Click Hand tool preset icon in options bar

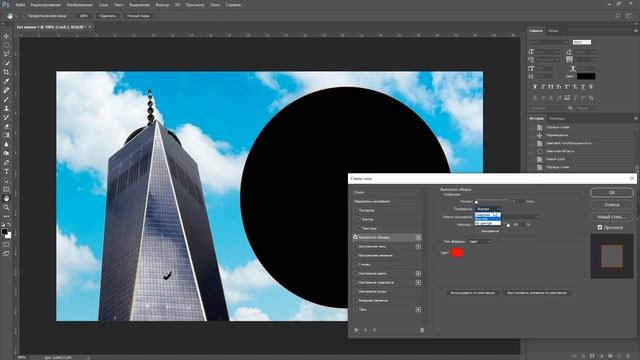[10, 16]
